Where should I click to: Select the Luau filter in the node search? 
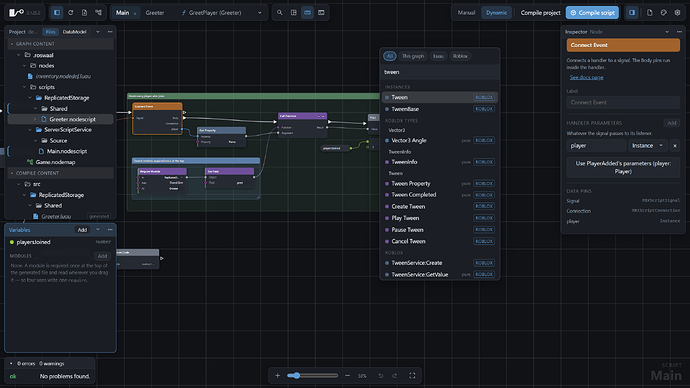tap(438, 56)
